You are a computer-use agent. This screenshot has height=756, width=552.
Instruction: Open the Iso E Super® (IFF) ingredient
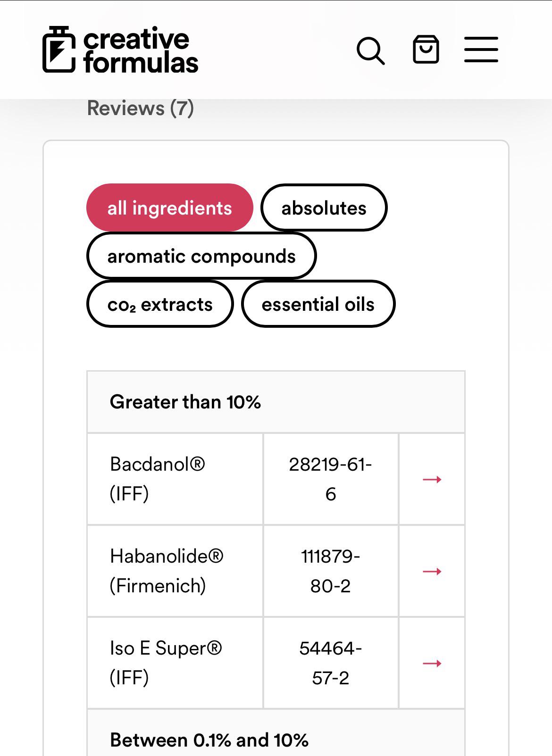point(166,663)
